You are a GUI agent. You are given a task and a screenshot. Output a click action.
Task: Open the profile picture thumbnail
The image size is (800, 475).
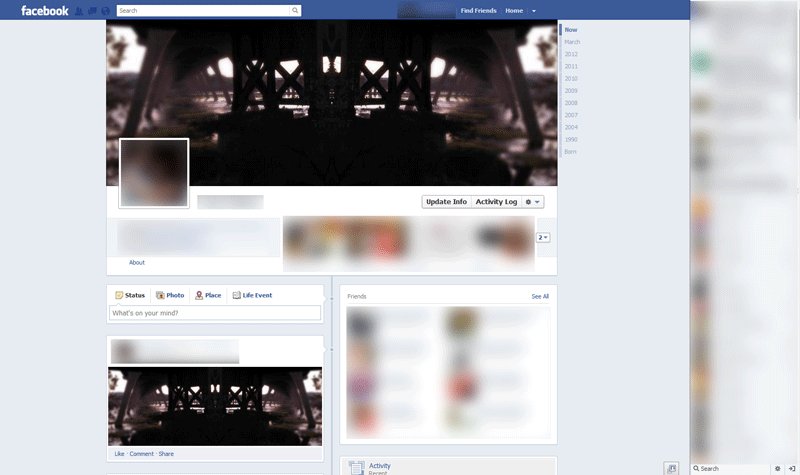pos(154,173)
